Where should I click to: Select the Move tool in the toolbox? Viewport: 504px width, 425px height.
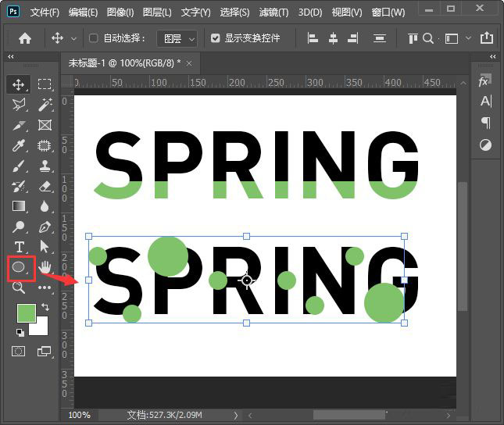(x=18, y=84)
